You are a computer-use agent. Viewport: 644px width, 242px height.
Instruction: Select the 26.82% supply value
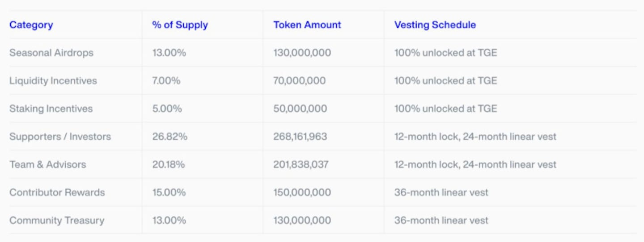pos(169,137)
